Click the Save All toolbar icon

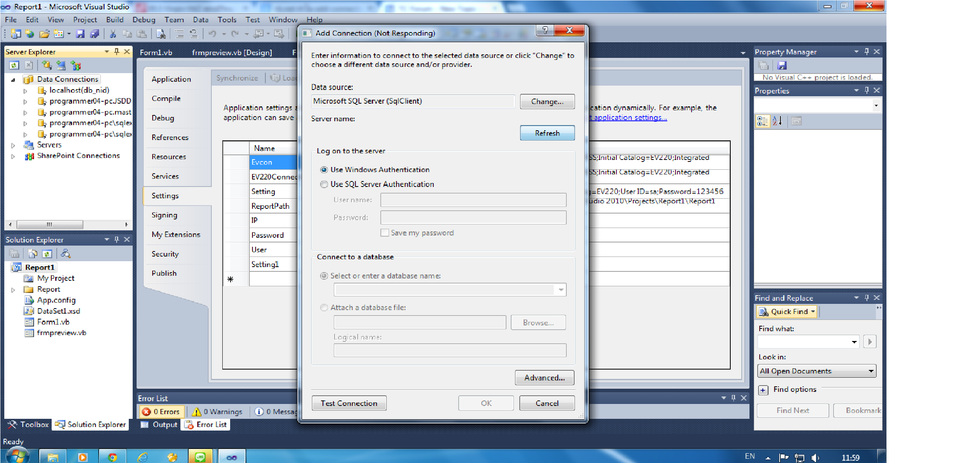95,34
